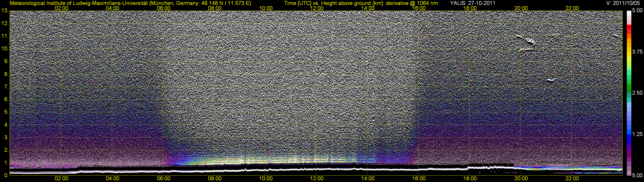Viewport: 644px width, 182px height.
Task: Click the 12:00 label on the bottom time axis
Action: (317, 179)
